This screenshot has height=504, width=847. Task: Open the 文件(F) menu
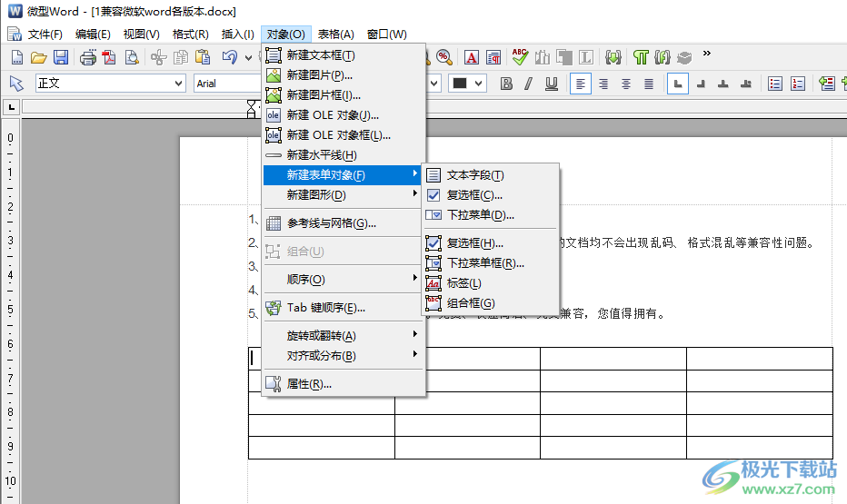point(45,35)
